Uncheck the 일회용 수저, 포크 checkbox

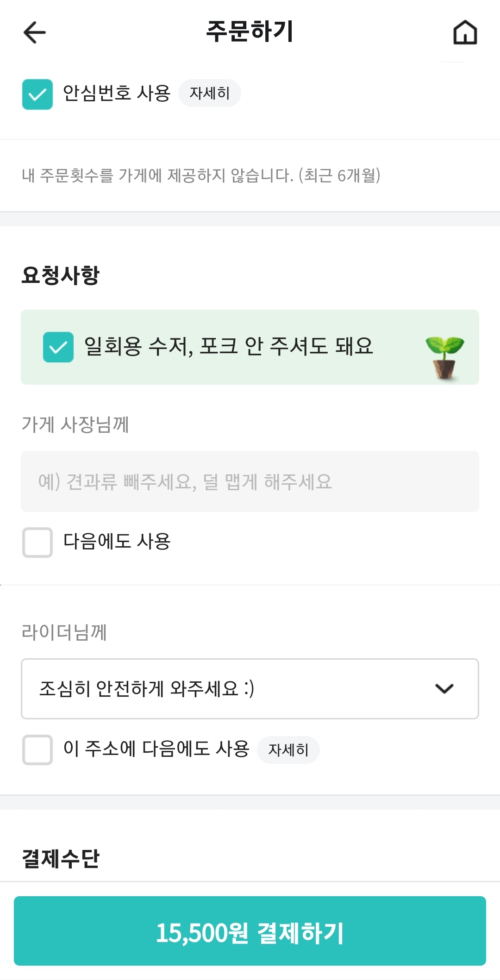pos(58,347)
